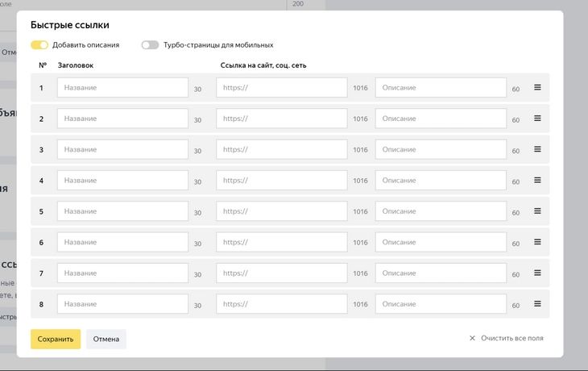Click the drag handle icon for row 1
588x371 pixels.
[537, 87]
